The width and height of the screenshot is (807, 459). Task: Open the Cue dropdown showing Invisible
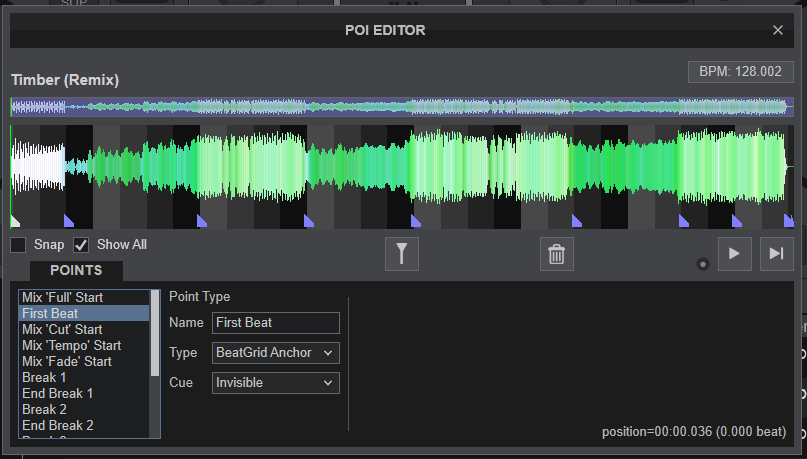[276, 382]
